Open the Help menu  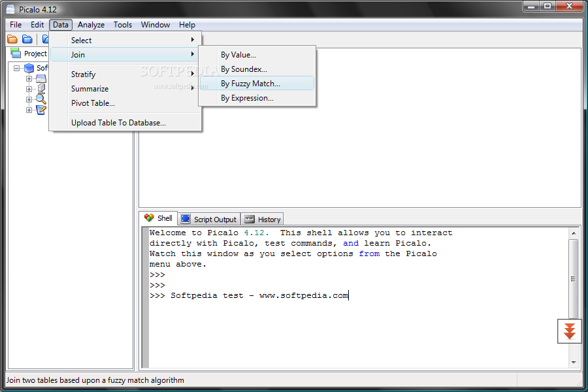click(x=187, y=25)
